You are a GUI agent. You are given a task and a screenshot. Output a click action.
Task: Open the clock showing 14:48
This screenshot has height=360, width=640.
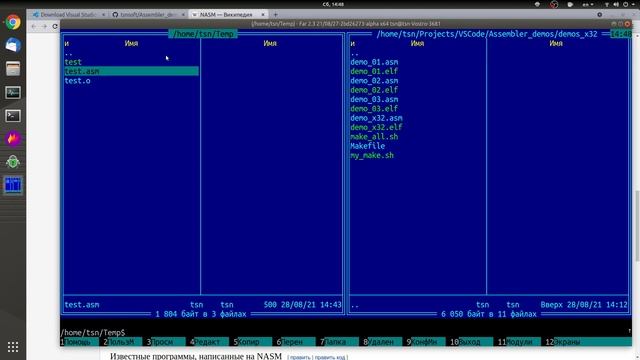[x=333, y=4]
